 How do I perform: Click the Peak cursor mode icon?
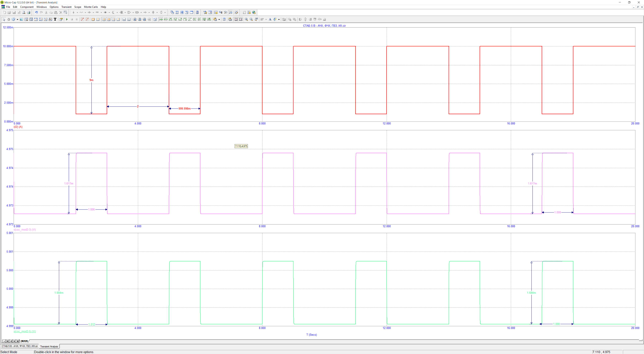tap(171, 19)
